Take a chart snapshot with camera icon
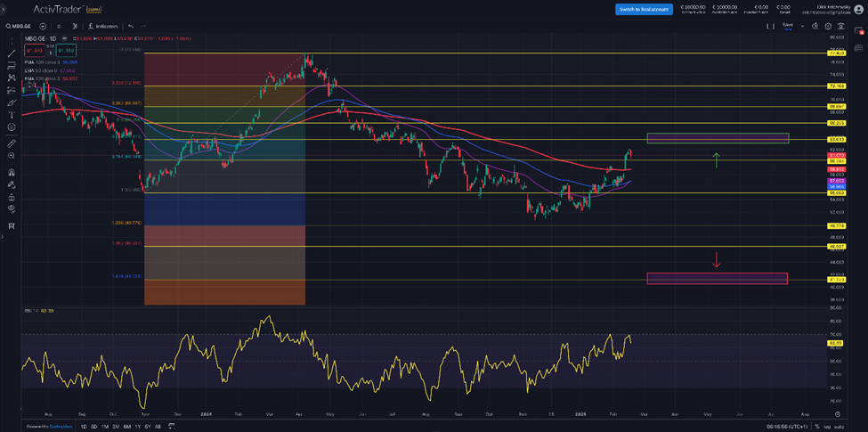Screen dimensions: 868x432 [842, 27]
